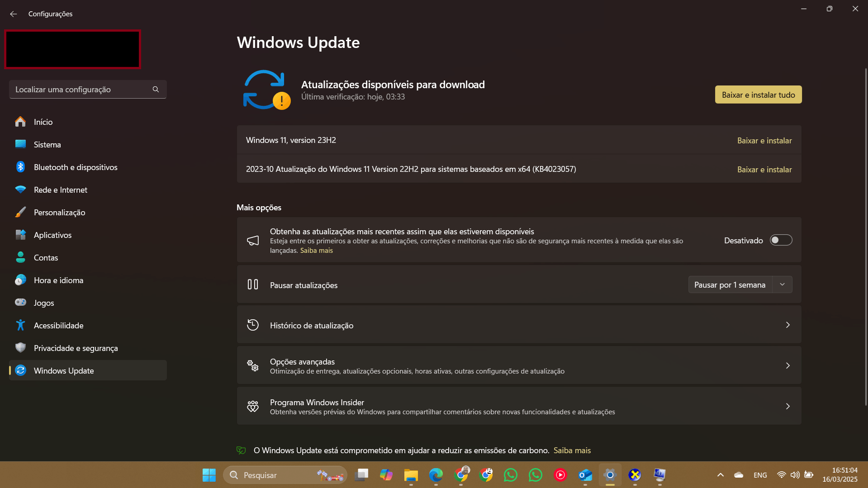Click the Jogos gamepad icon

20,302
